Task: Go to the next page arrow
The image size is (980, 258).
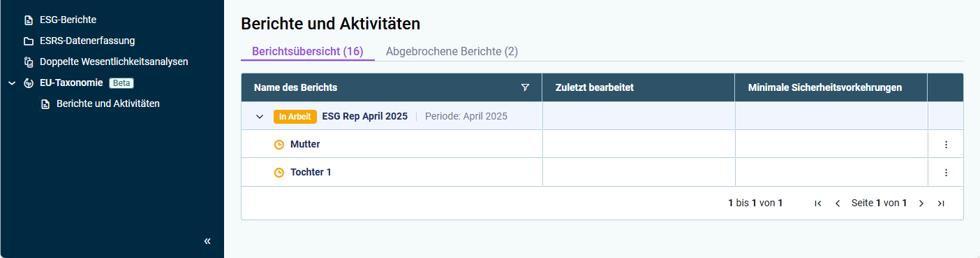Action: pos(921,203)
